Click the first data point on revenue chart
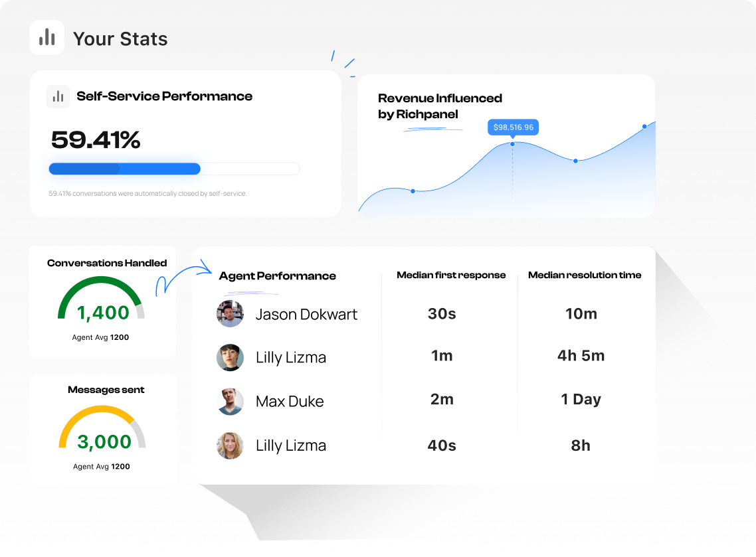The height and width of the screenshot is (557, 756). tap(413, 191)
